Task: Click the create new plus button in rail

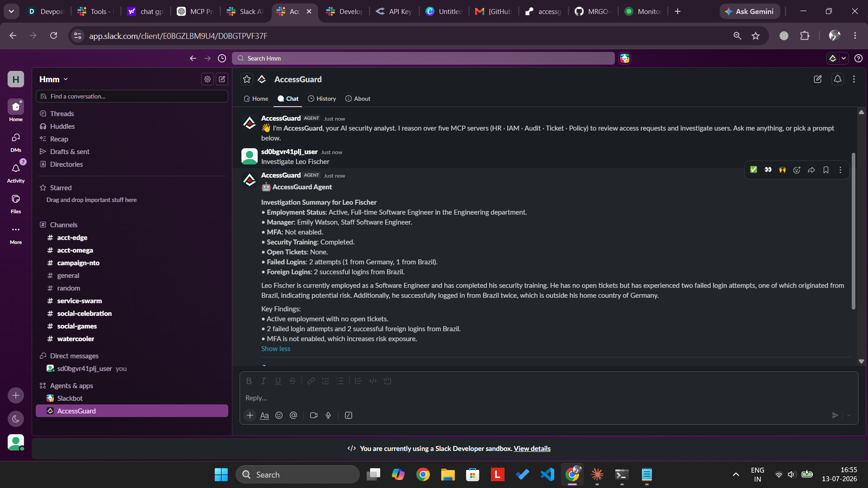Action: click(16, 395)
